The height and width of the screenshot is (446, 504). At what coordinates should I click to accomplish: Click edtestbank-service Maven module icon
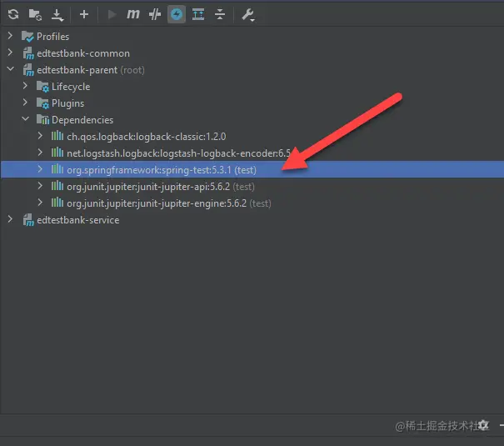coord(28,220)
